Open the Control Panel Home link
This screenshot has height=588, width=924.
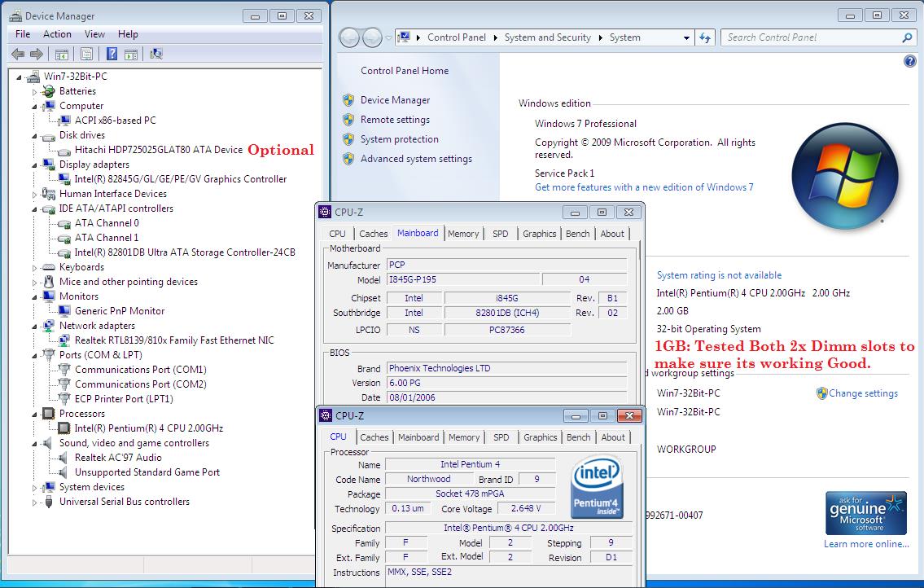[x=405, y=71]
